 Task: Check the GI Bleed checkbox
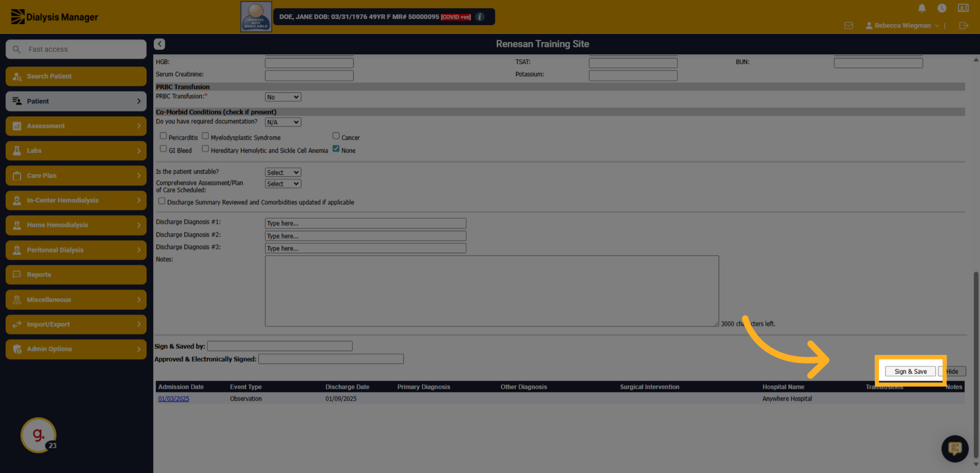(x=163, y=149)
